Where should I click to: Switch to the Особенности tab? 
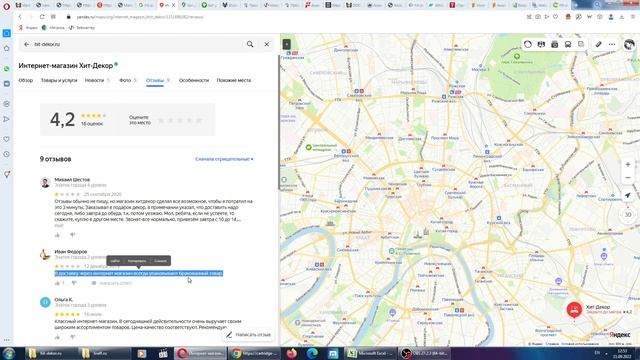pos(194,80)
